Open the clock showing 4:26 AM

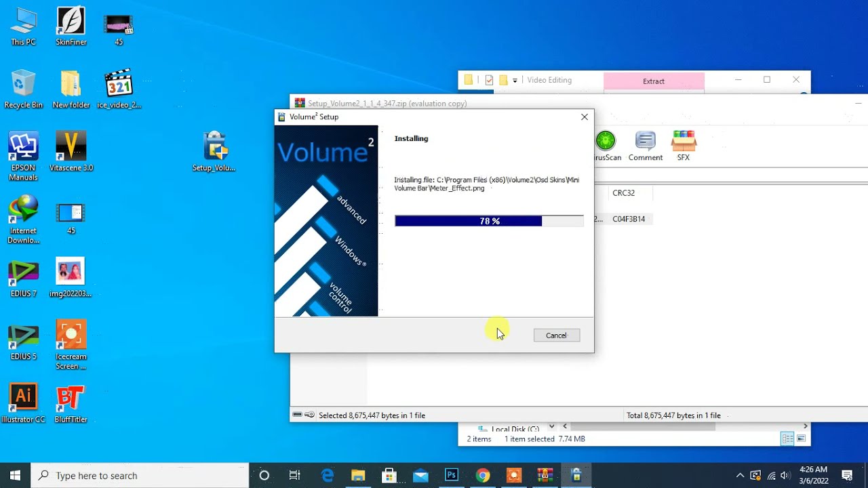point(813,475)
